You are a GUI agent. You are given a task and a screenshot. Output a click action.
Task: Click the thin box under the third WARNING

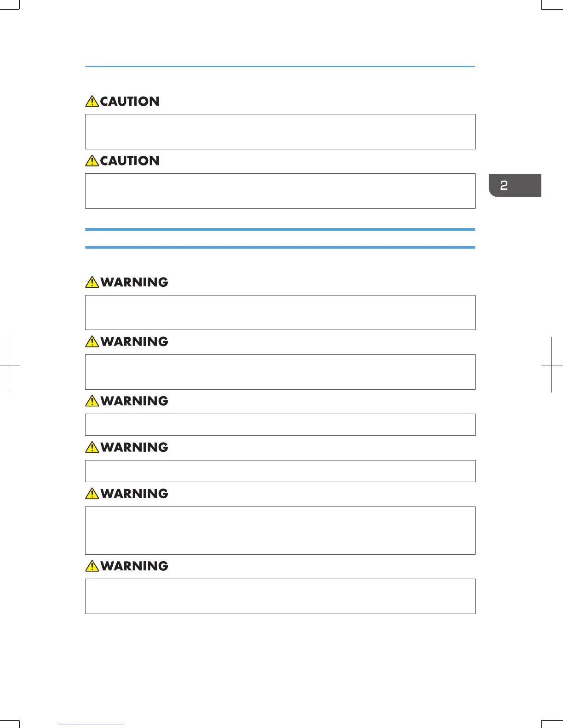(280, 425)
